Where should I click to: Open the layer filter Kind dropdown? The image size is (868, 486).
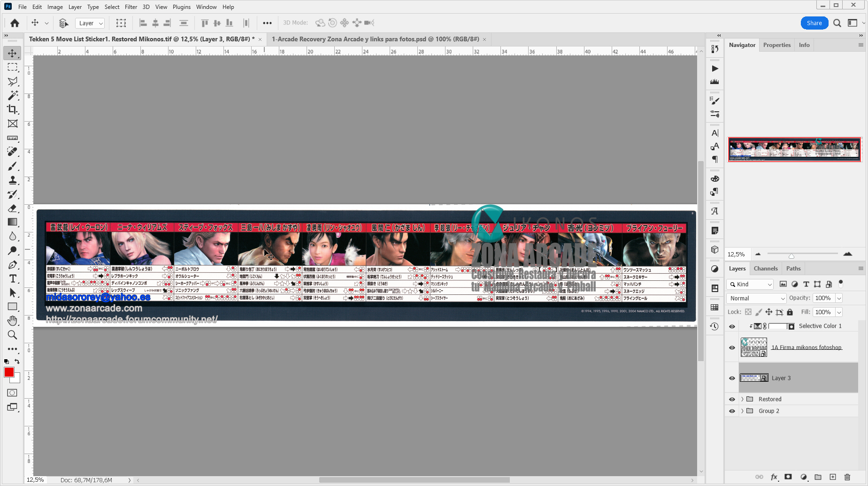(x=750, y=284)
